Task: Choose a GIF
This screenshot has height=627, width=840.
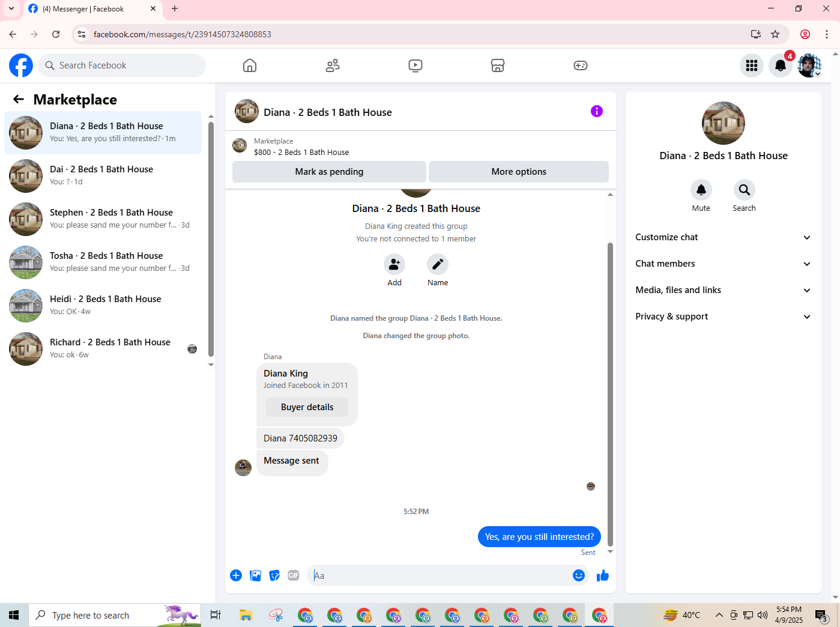Action: 294,575
